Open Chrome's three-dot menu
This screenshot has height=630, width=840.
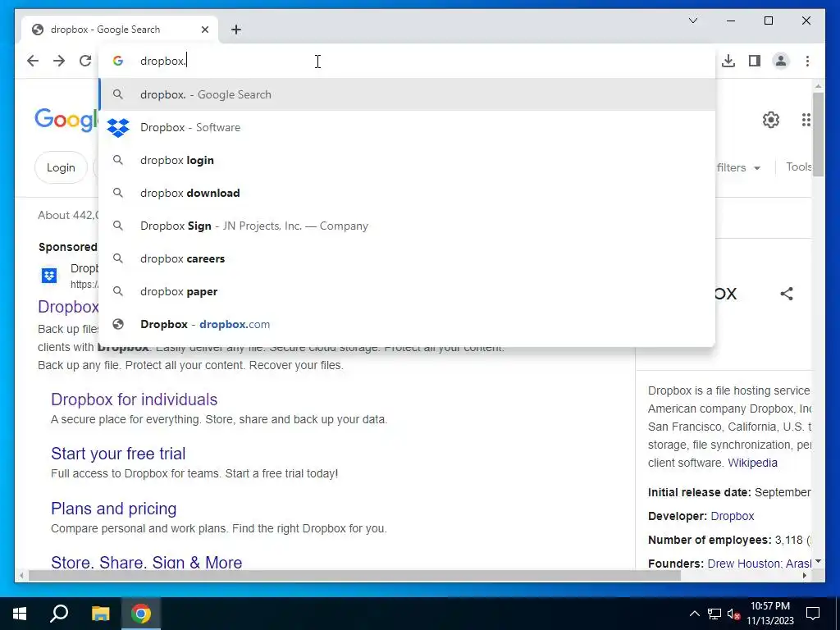(807, 61)
